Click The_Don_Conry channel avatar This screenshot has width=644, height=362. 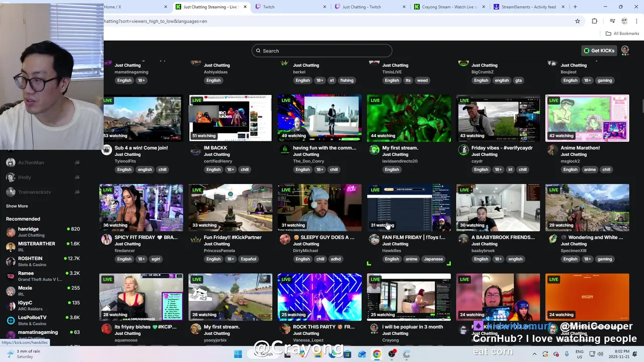click(285, 150)
